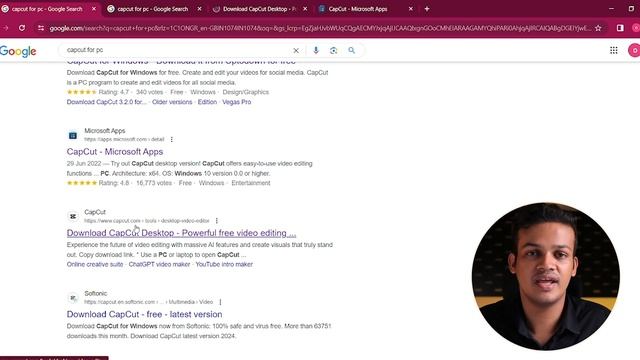Click the www.capcut.com breadcrumb URL
The image size is (640, 360).
coord(147,221)
